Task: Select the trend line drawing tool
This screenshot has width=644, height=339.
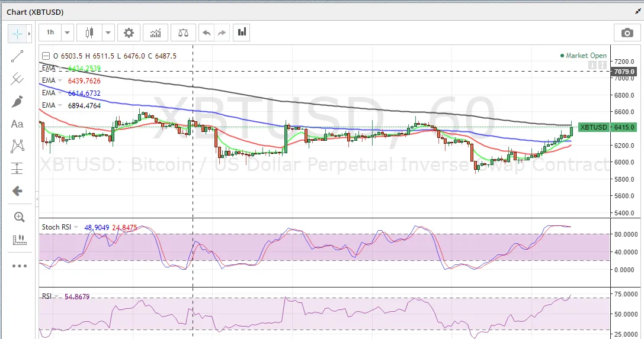Action: click(17, 57)
